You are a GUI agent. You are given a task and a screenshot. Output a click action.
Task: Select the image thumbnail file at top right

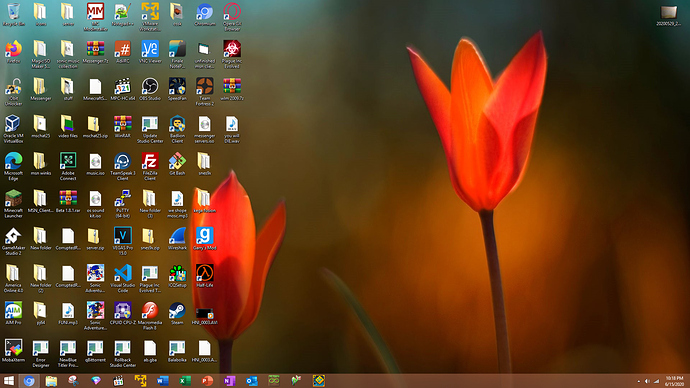(668, 15)
